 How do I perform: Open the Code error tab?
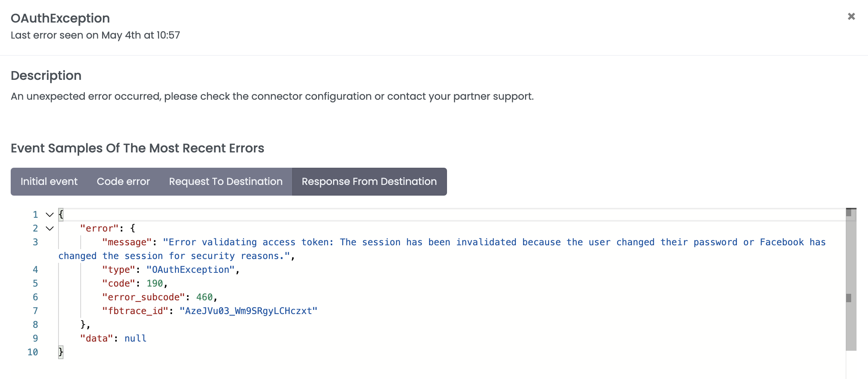pyautogui.click(x=123, y=181)
